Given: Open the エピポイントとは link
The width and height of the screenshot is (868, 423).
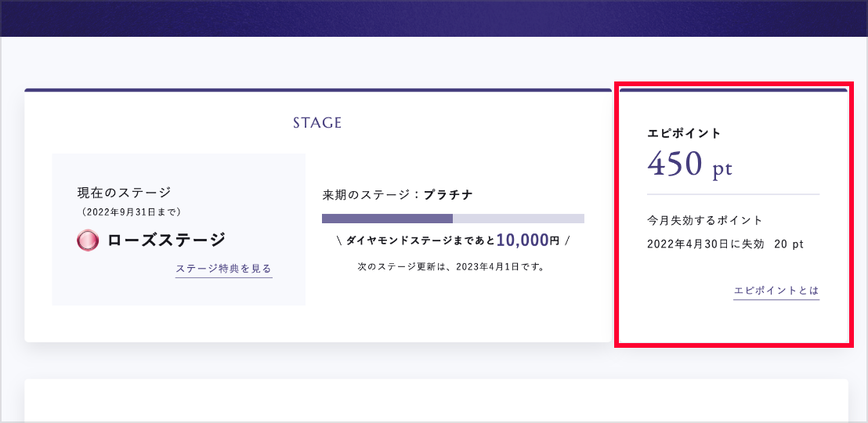Looking at the screenshot, I should coord(776,291).
